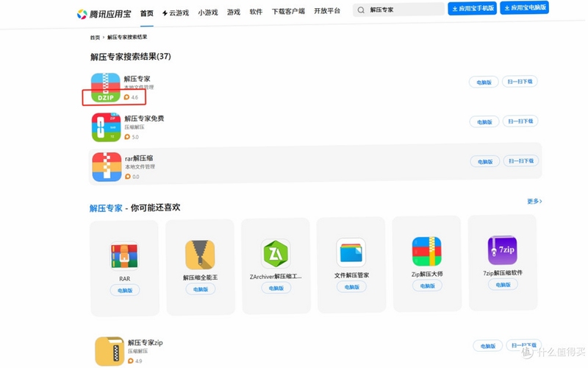Click 电脑版 under 解压缩全能王
This screenshot has width=588, height=368.
point(201,289)
